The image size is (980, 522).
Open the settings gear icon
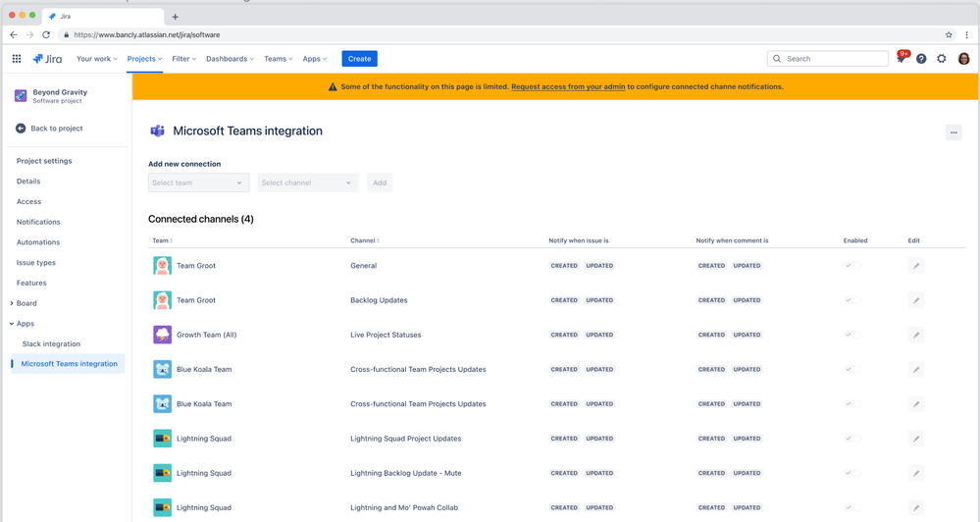click(942, 59)
